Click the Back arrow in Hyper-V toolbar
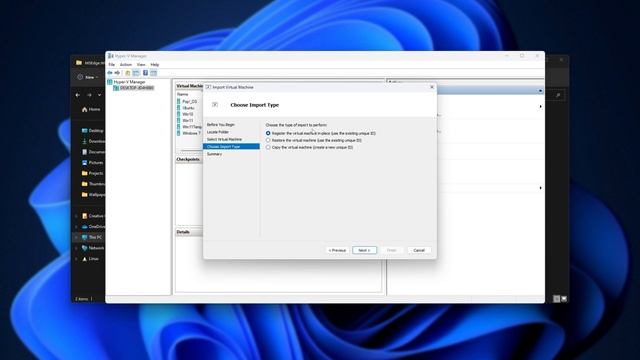This screenshot has width=640, height=360. pos(110,73)
